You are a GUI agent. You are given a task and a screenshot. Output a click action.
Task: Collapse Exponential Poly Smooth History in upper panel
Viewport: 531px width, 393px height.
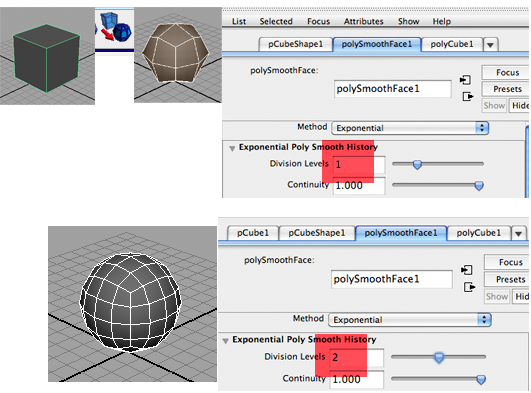(x=232, y=148)
